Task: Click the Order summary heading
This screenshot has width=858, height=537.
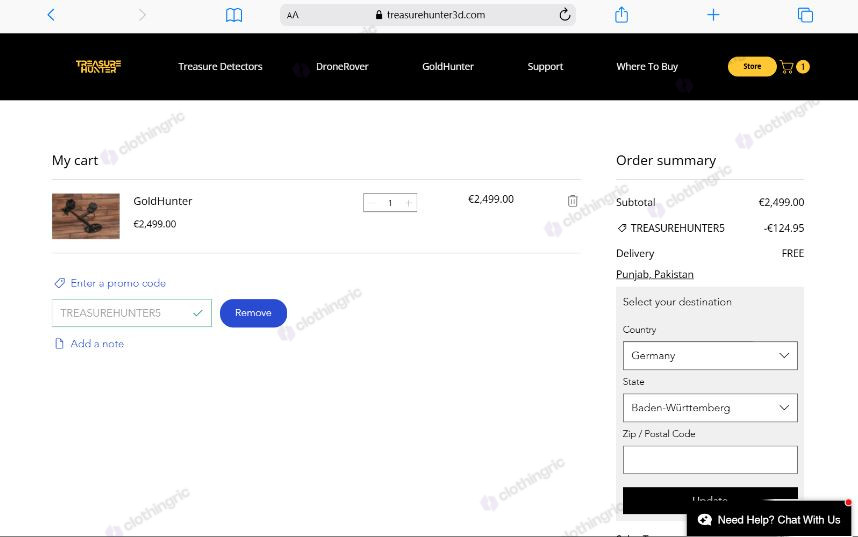Action: (666, 160)
